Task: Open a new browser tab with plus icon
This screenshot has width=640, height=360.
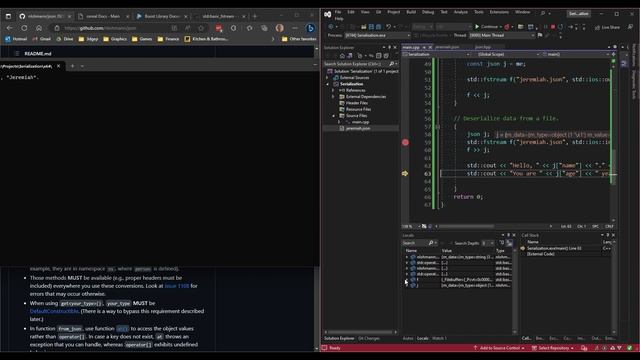Action: 255,16
